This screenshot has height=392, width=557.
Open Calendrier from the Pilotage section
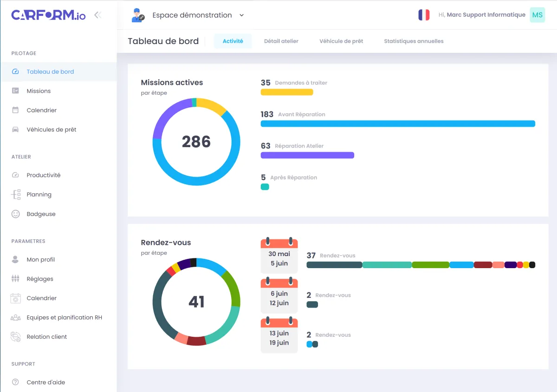click(16, 110)
